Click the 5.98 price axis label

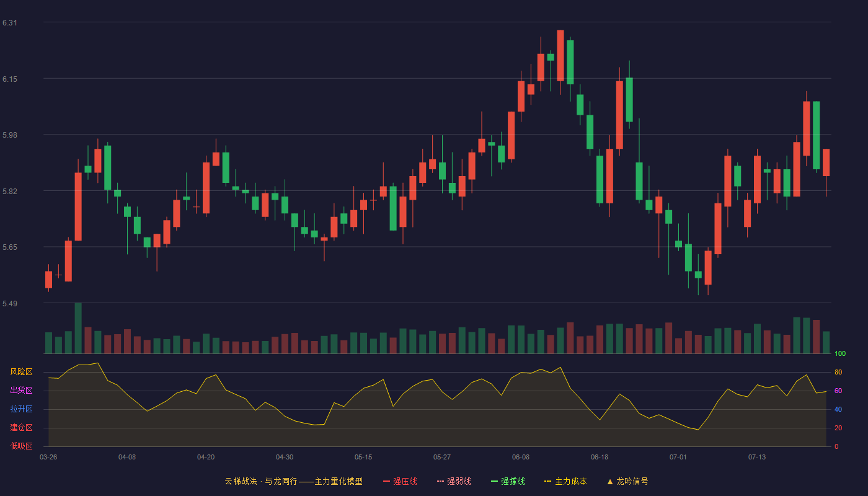(10, 135)
